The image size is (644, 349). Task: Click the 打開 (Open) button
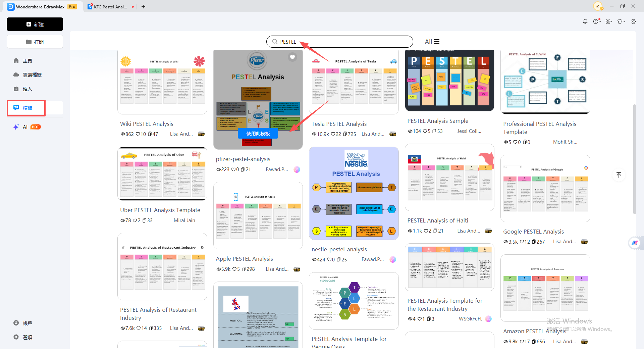[35, 42]
